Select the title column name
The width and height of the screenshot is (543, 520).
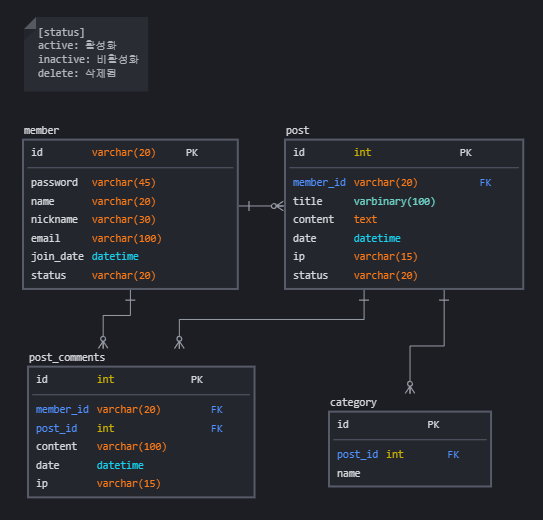click(308, 201)
